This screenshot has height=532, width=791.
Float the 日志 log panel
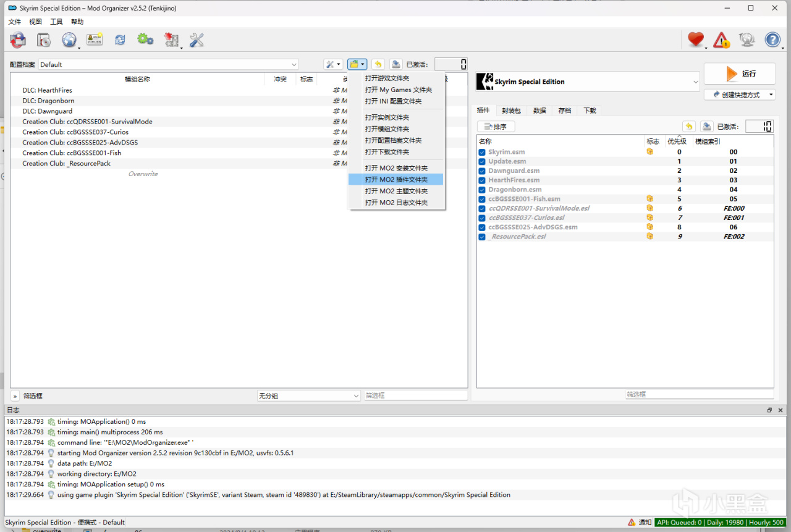coord(770,410)
